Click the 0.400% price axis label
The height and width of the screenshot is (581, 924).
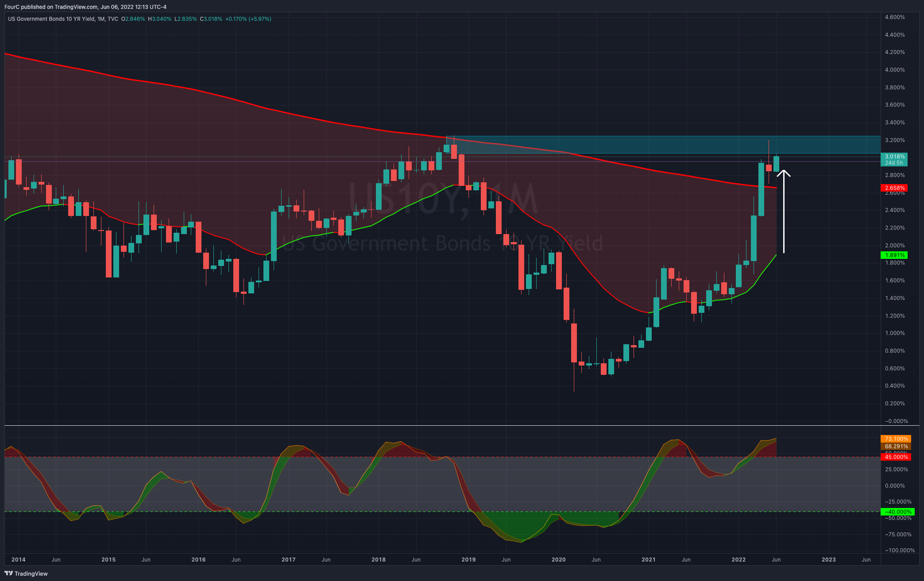[895, 386]
